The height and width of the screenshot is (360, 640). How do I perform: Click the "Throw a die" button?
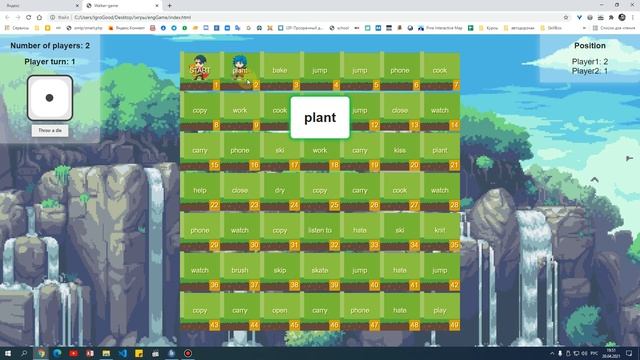tap(50, 131)
